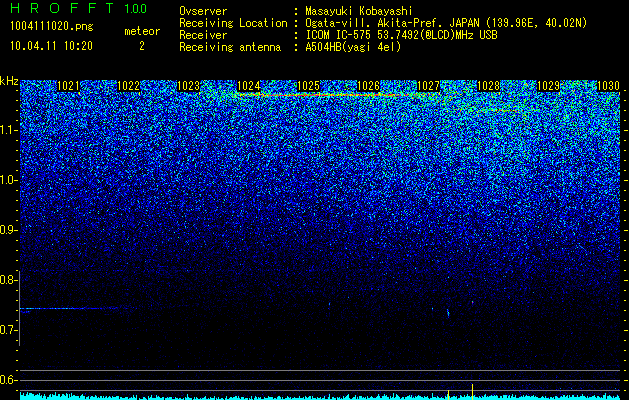The image size is (629, 400).
Task: Click the observer name Masayuki Kobayashi
Action: [x=359, y=11]
